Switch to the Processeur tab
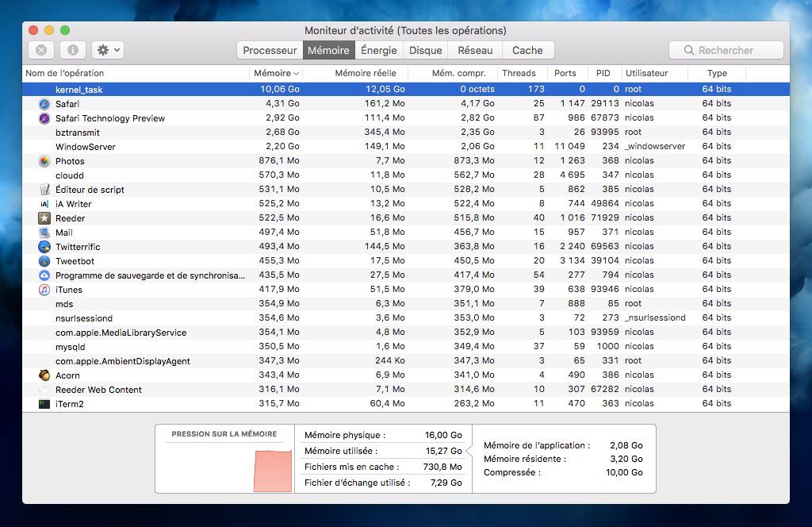This screenshot has height=527, width=812. coord(270,50)
